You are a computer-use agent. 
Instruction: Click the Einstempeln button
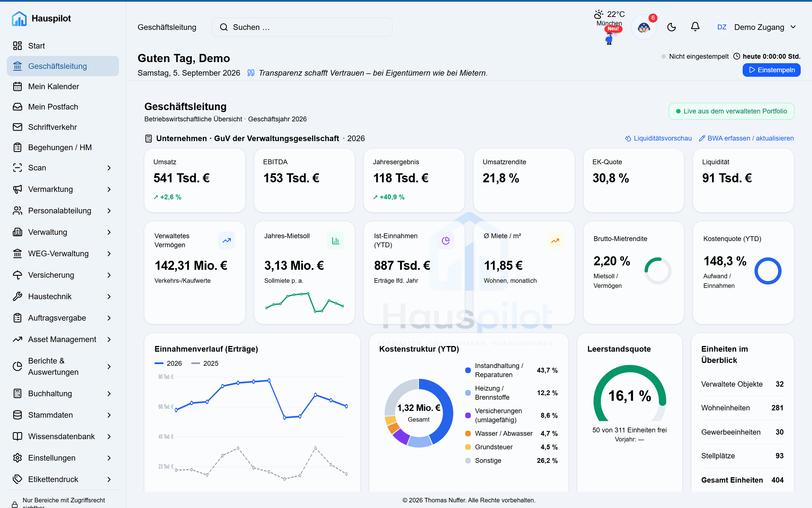point(771,70)
